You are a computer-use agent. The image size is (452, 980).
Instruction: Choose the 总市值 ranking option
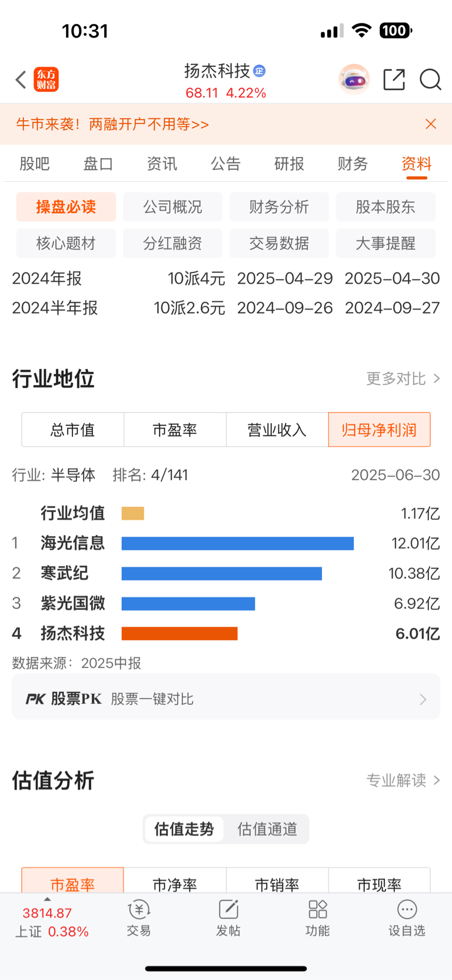coord(73,430)
